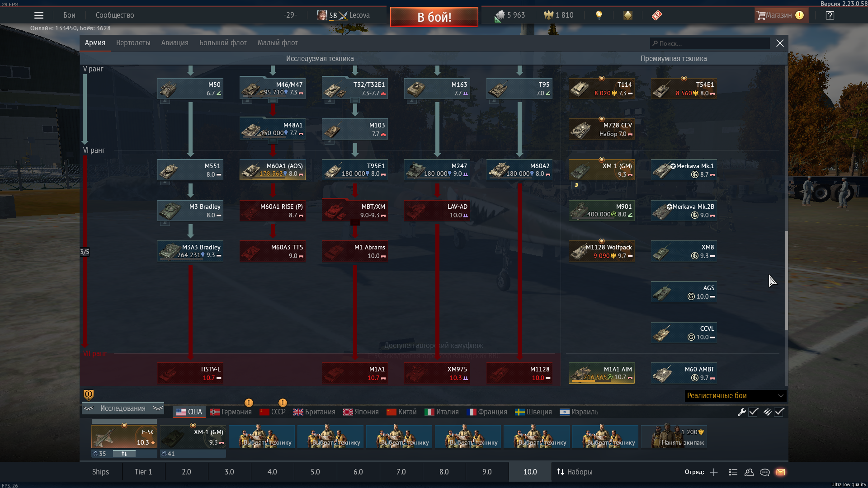Close the research tree window

[x=780, y=43]
